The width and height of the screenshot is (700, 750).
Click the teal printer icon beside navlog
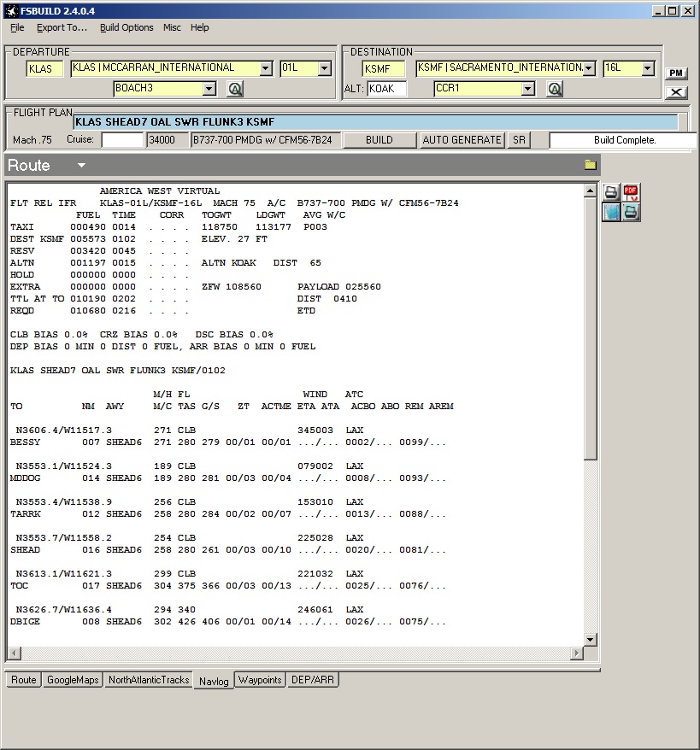[x=631, y=212]
